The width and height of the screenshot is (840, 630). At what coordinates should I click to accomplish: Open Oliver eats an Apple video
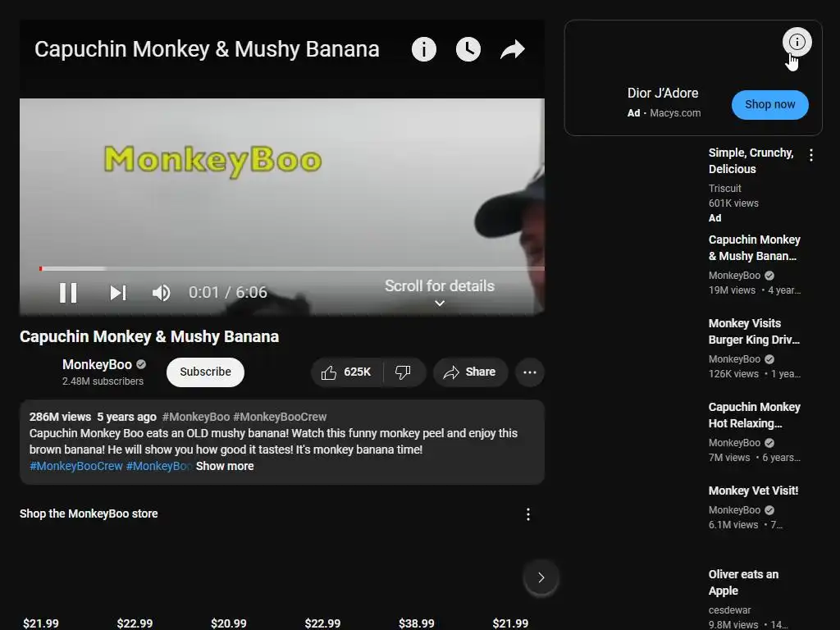(743, 582)
